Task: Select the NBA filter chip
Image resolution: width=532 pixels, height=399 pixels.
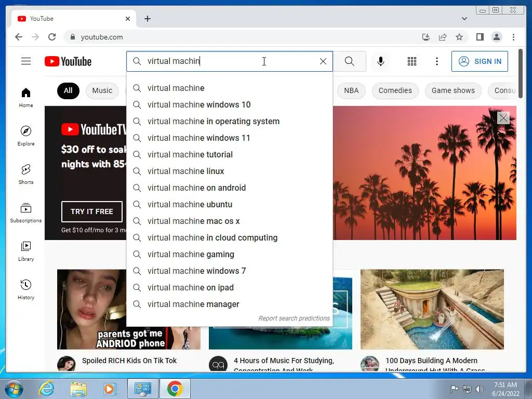Action: (351, 90)
